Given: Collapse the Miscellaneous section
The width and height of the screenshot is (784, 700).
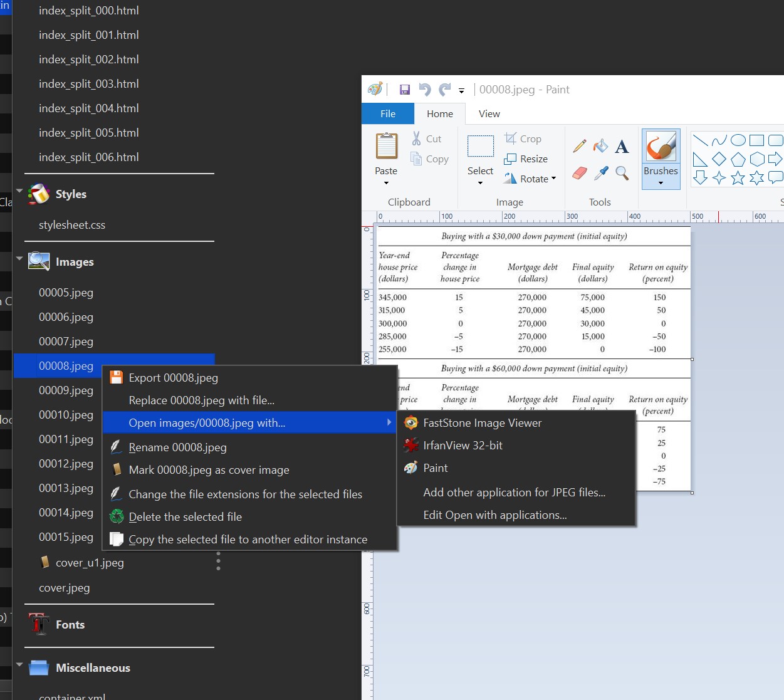Looking at the screenshot, I should tap(19, 664).
